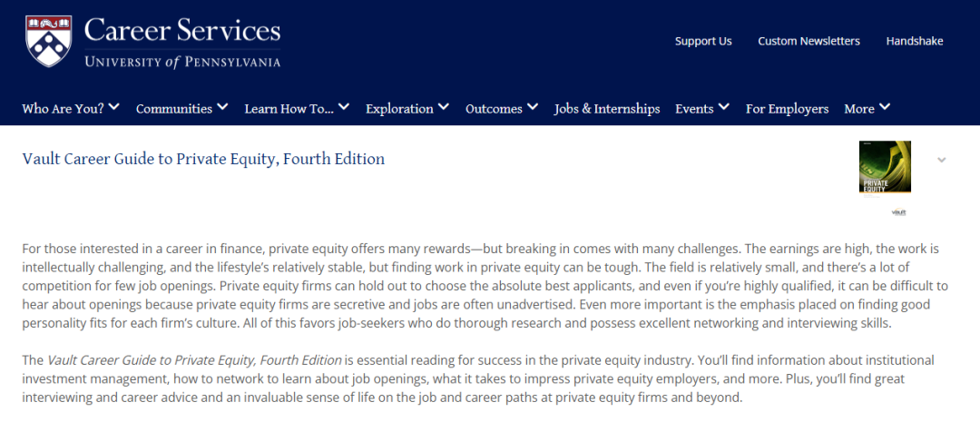Screen dimensions: 980x422
Task: Click the small Vault logo under cover
Action: point(898,212)
